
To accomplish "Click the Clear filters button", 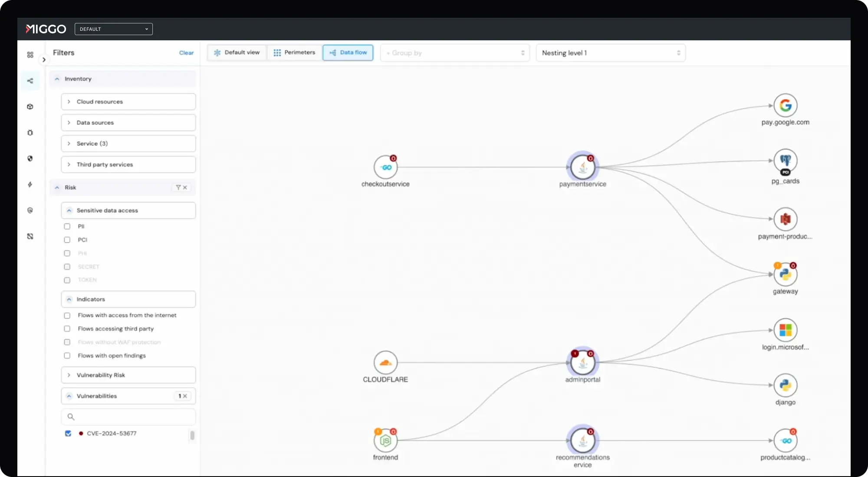I will tap(186, 52).
